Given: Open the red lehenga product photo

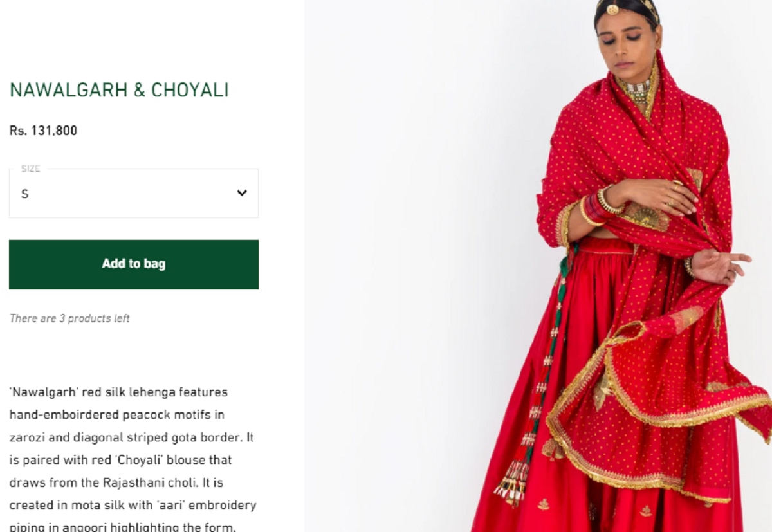Looking at the screenshot, I should (538, 266).
